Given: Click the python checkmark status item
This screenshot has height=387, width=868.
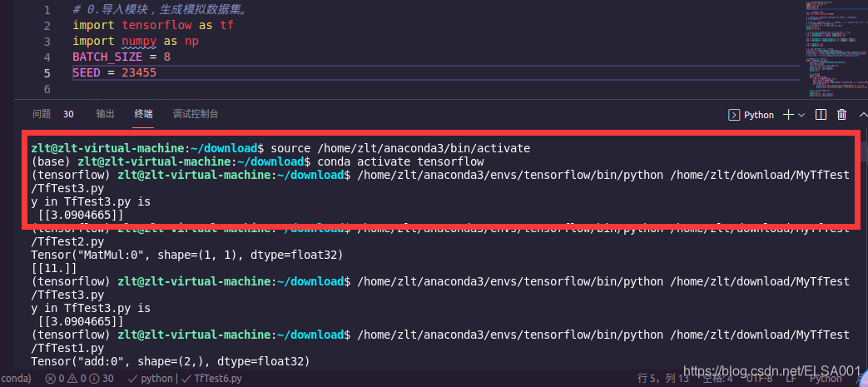Looking at the screenshot, I should click(x=150, y=379).
